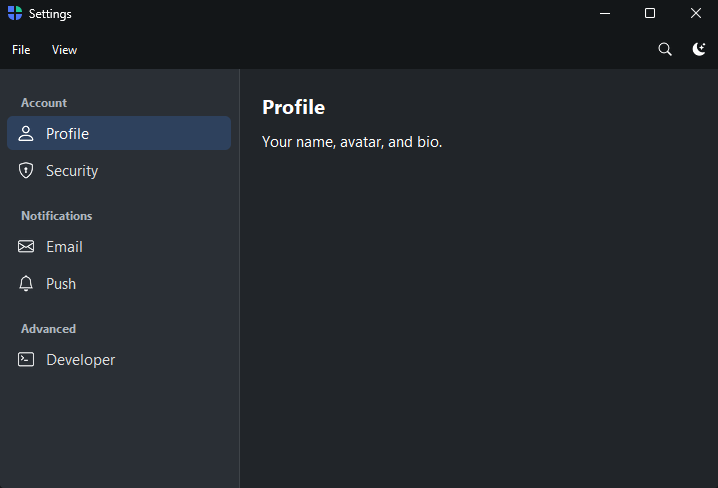Click the Developer terminal icon
The width and height of the screenshot is (718, 488).
click(x=26, y=360)
